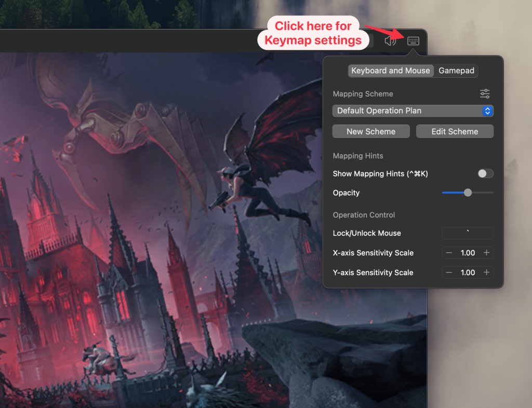This screenshot has height=408, width=532.
Task: Click the Edit Scheme button
Action: pos(455,131)
